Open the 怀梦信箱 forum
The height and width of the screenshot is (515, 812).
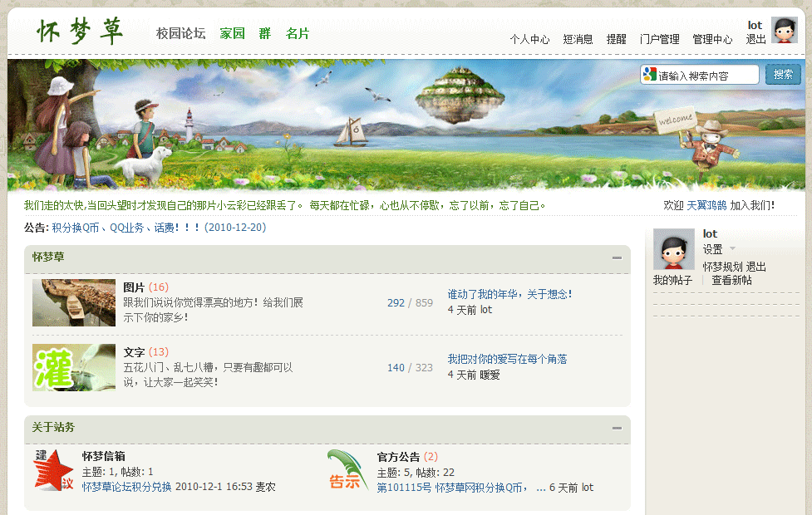point(104,457)
